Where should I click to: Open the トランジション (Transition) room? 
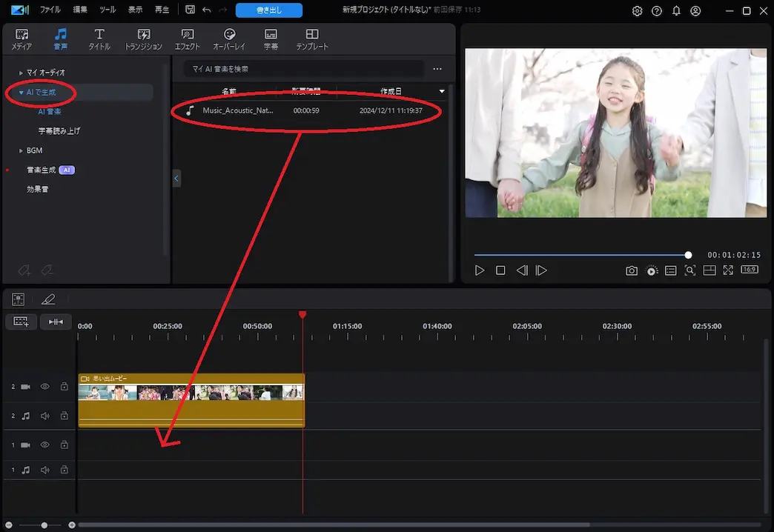pos(144,39)
